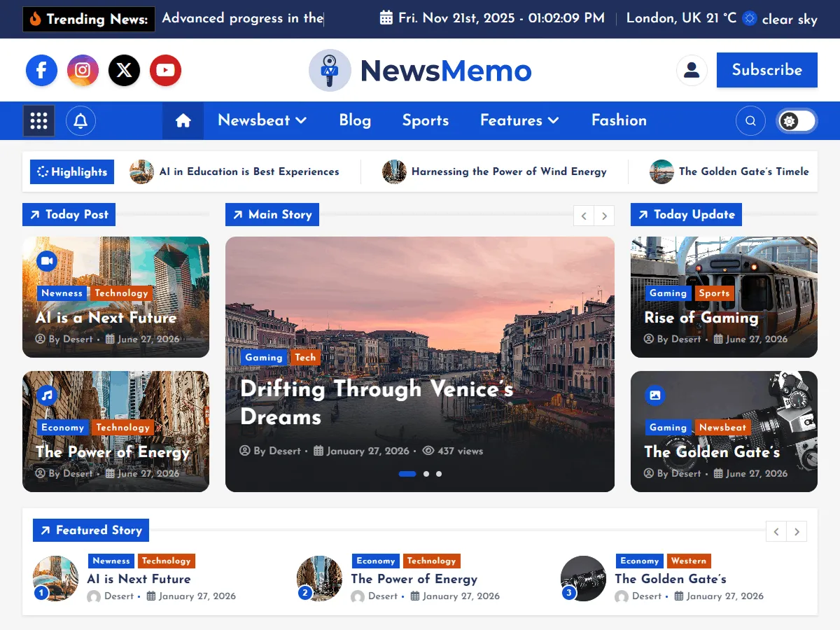Select the Instagram social icon
Screen dimensions: 840x630
click(x=83, y=70)
